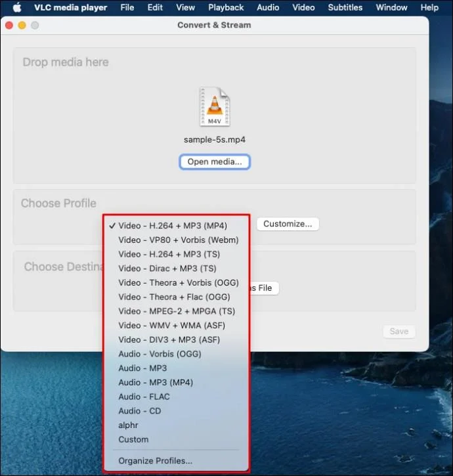Screen dimensions: 453x476
Task: Pick the Audio - MP3 profile
Action: [x=176, y=368]
